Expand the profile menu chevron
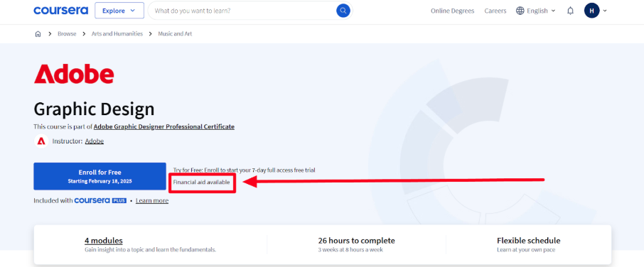The width and height of the screenshot is (644, 267). pyautogui.click(x=605, y=11)
